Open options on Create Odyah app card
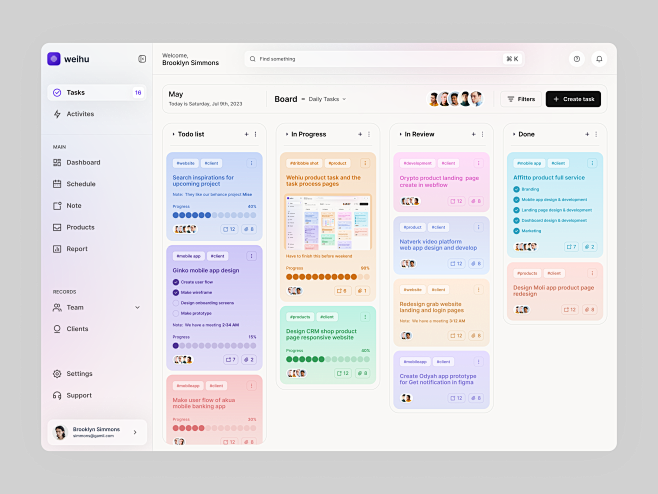The height and width of the screenshot is (494, 658). click(x=478, y=361)
